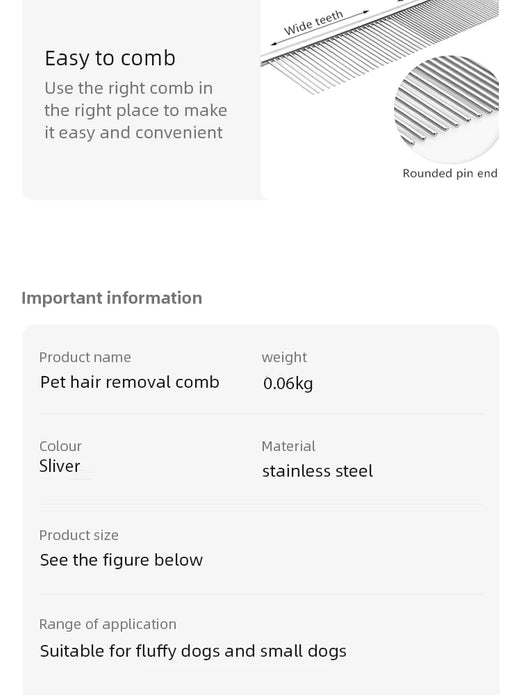Click the 'Use the right comb' description paragraph

pyautogui.click(x=136, y=110)
